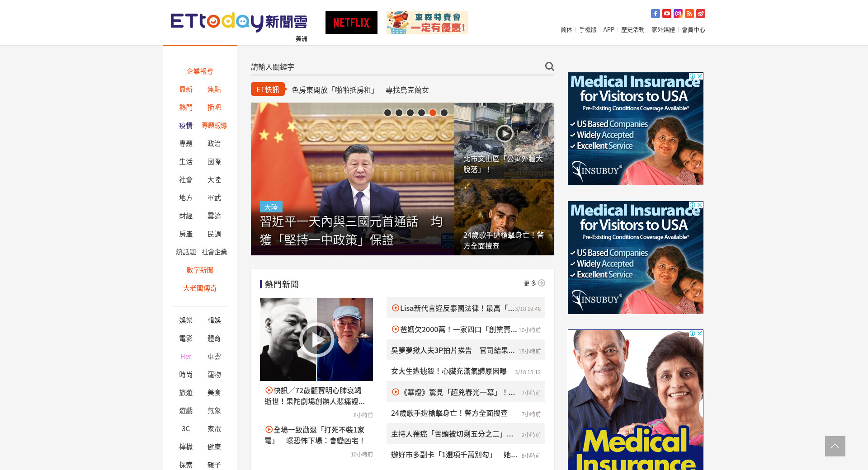Read 女大生遭擄殺 article

click(449, 371)
